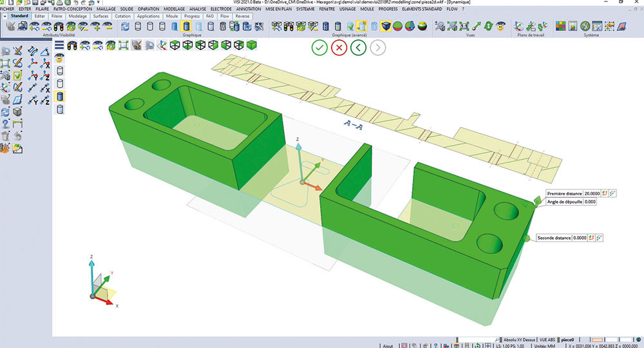Click the blue question mark help icon
Viewport: 644px width, 348px height.
5,124
